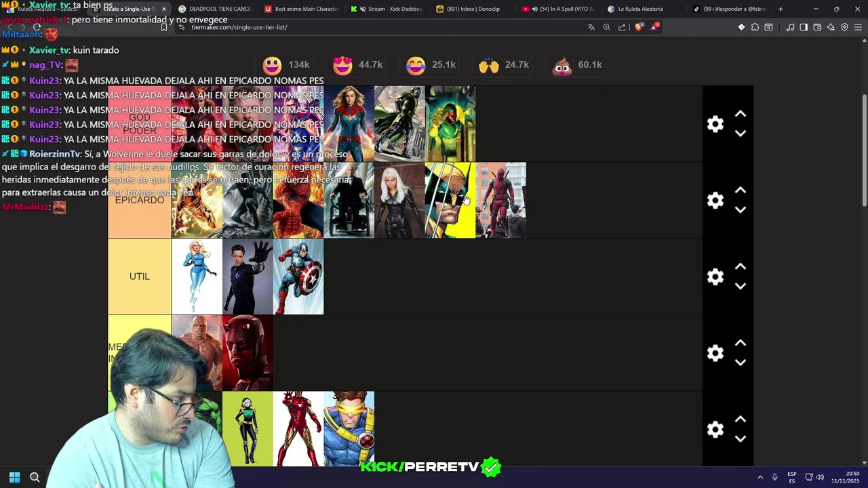The width and height of the screenshot is (868, 488).
Task: Open the browser hamburger menu
Action: [859, 27]
